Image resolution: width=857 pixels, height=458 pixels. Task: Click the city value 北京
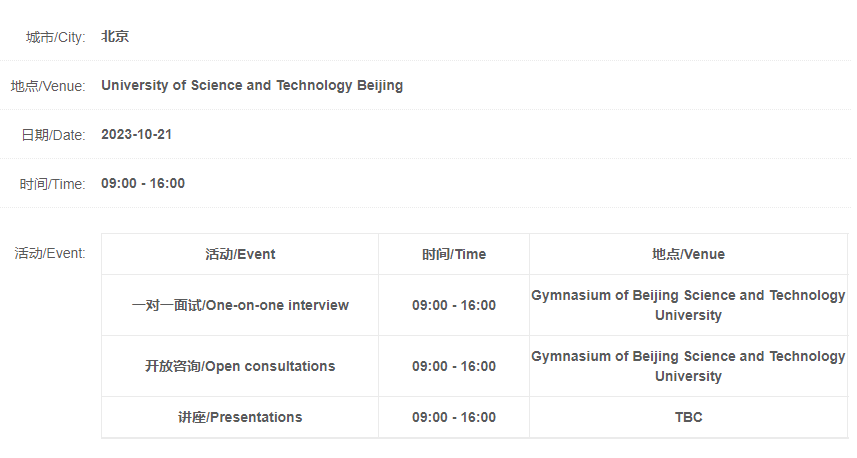[x=115, y=37]
